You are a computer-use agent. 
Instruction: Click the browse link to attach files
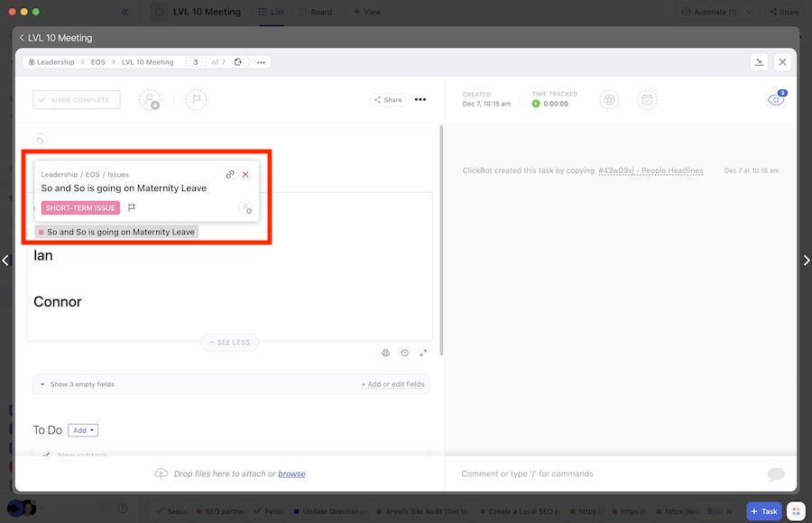pos(291,474)
